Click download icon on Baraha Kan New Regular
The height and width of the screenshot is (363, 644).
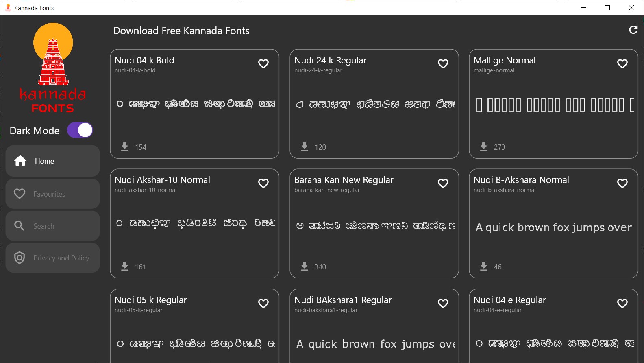(305, 266)
